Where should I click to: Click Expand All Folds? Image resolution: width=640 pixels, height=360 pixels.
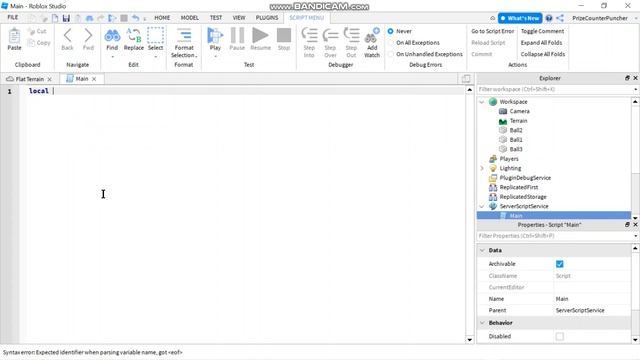coord(541,42)
